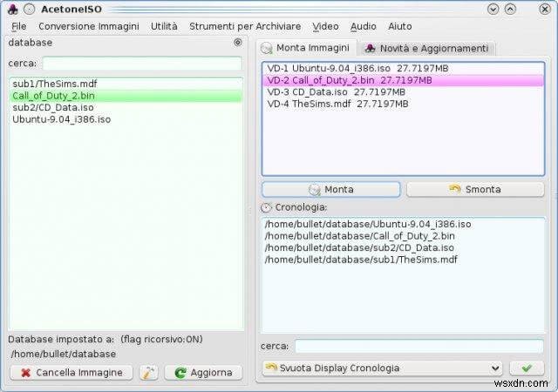Open the Aiuto menu

click(x=400, y=26)
